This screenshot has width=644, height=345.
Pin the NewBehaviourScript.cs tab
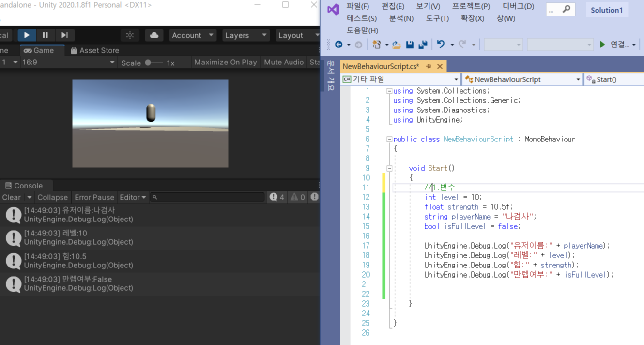click(429, 66)
